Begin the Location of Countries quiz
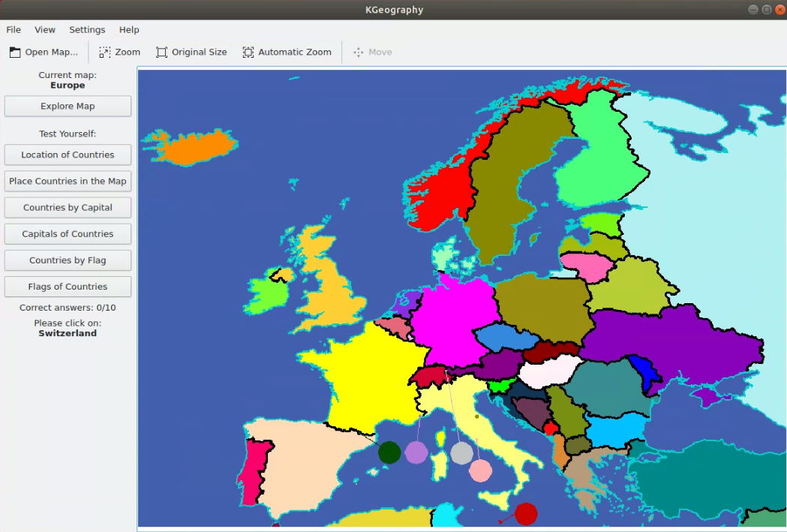Image resolution: width=787 pixels, height=532 pixels. (68, 155)
